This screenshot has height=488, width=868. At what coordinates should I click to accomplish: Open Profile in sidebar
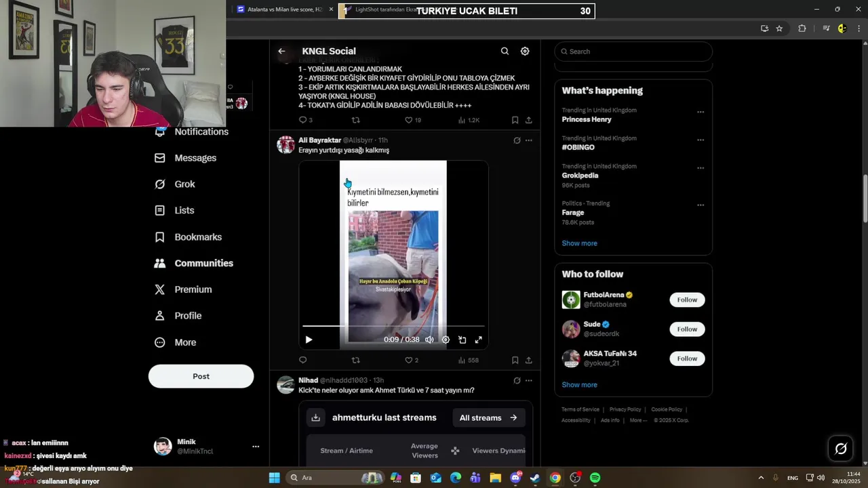click(178, 316)
